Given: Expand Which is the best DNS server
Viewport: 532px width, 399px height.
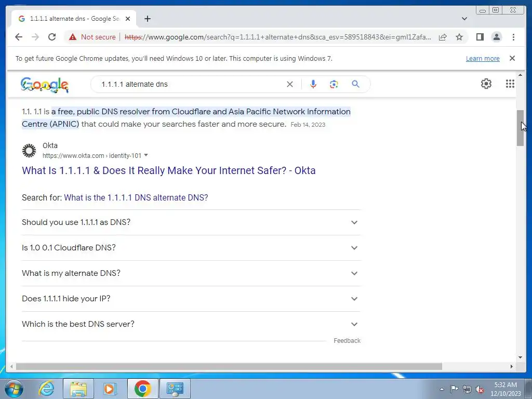Looking at the screenshot, I should point(191,324).
